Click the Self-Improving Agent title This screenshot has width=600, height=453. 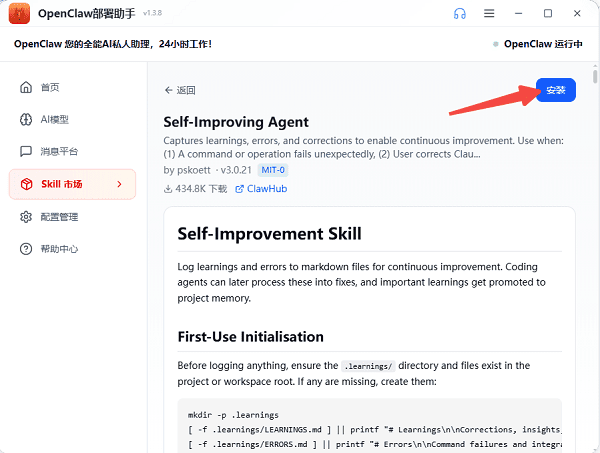pos(236,122)
